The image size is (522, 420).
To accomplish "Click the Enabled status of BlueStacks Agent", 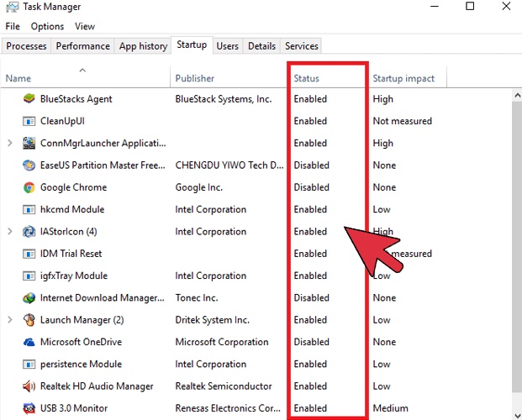I will [x=310, y=99].
